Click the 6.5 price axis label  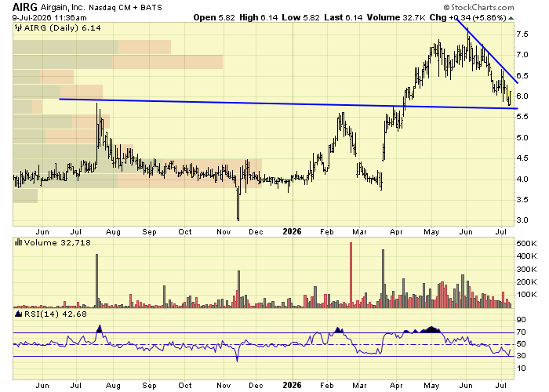point(522,75)
